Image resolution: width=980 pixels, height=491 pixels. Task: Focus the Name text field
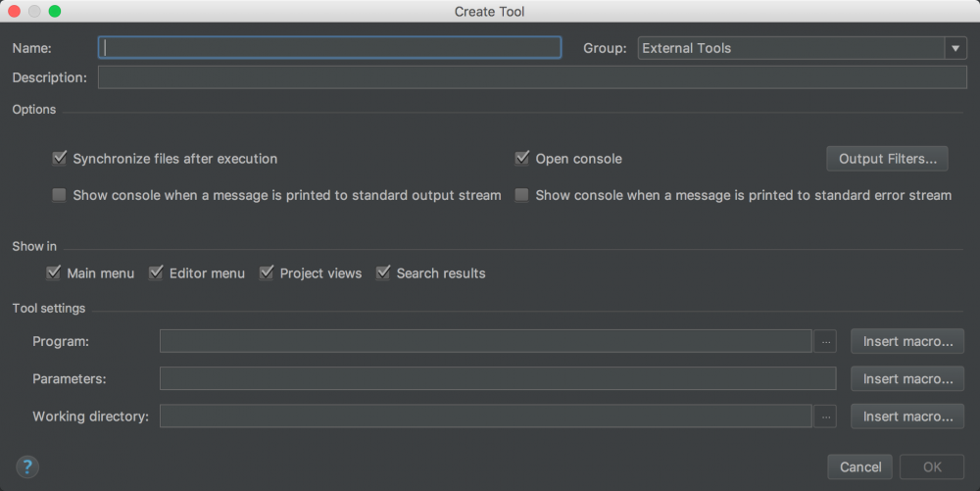click(x=329, y=48)
